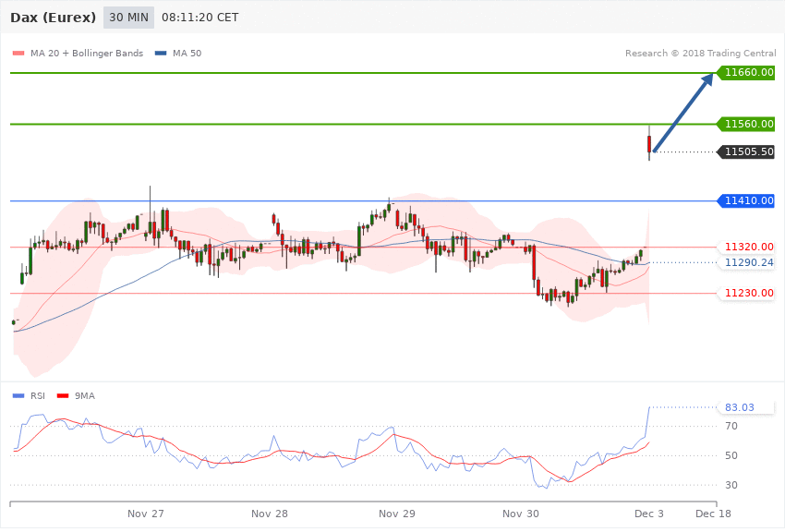Click the 11410.00 blue pivot label

746,200
